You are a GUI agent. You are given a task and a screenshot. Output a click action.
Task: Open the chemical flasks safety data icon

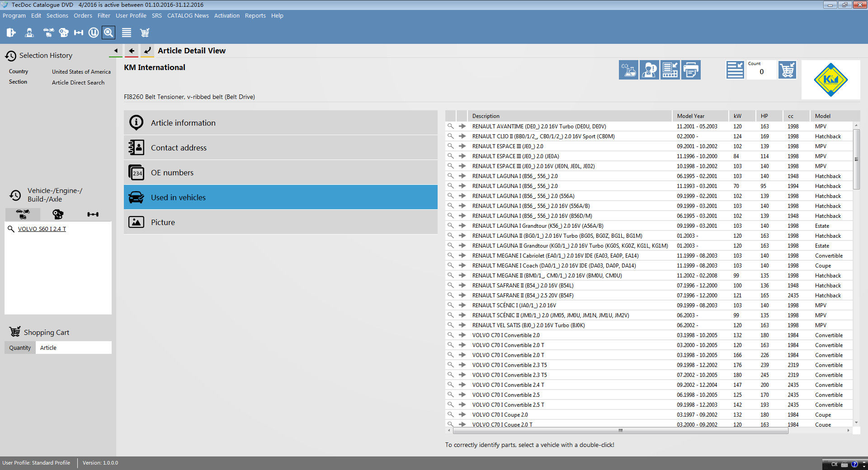coord(628,70)
